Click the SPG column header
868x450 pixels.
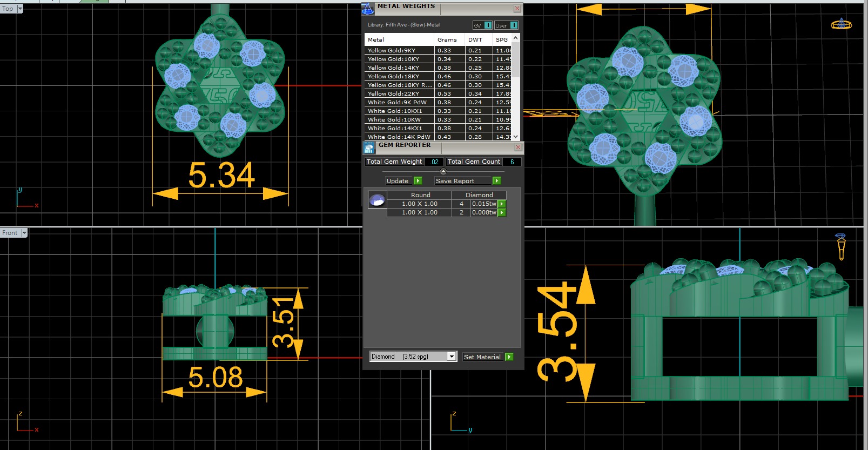pos(502,39)
